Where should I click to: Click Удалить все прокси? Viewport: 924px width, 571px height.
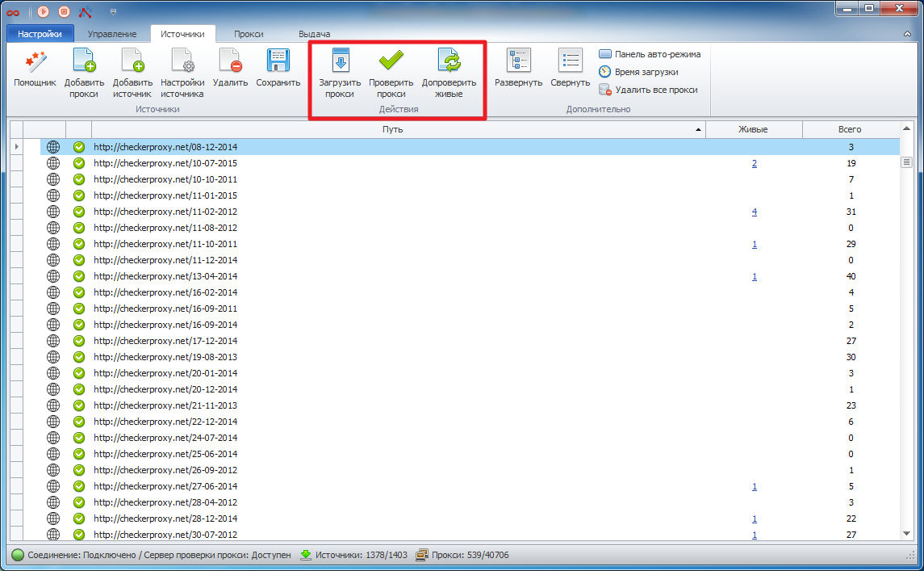click(648, 90)
